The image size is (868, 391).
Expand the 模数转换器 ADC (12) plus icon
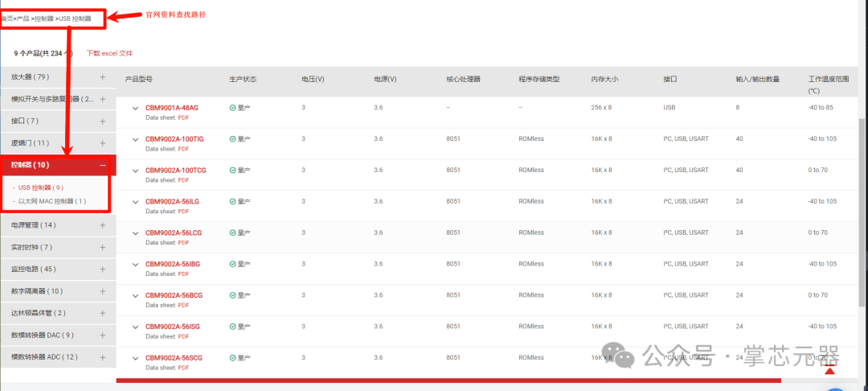(102, 357)
